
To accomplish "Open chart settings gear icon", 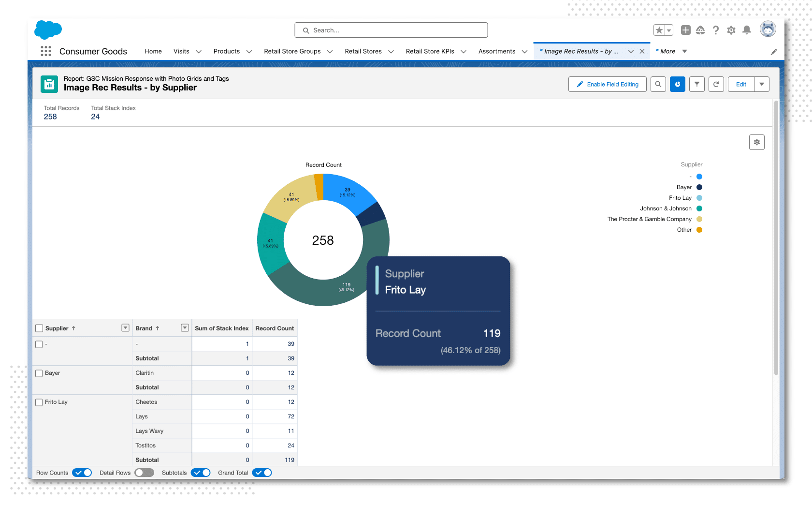I will click(756, 142).
